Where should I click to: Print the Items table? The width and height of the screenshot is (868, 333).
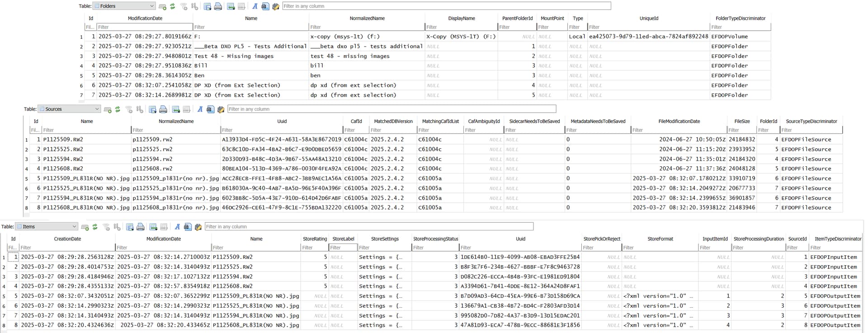click(141, 227)
